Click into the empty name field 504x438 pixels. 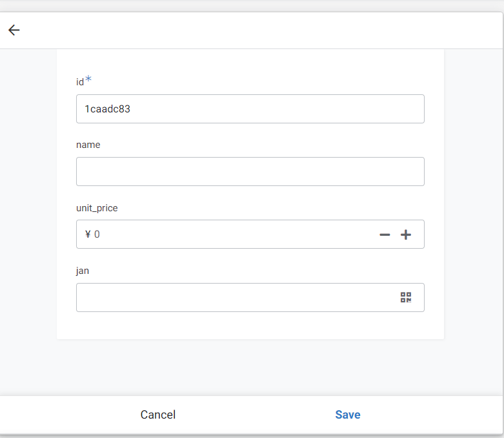point(250,172)
